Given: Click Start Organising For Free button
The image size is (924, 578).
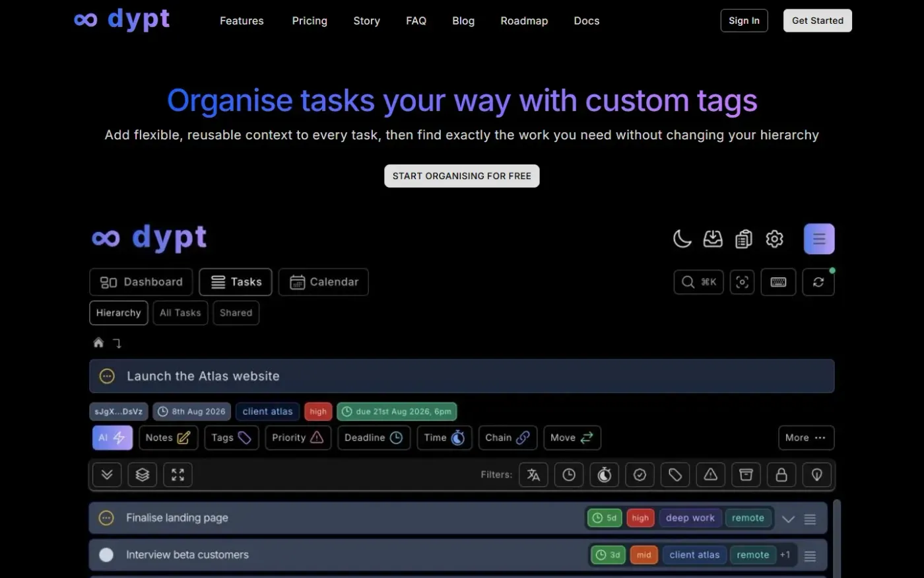Looking at the screenshot, I should (x=462, y=176).
